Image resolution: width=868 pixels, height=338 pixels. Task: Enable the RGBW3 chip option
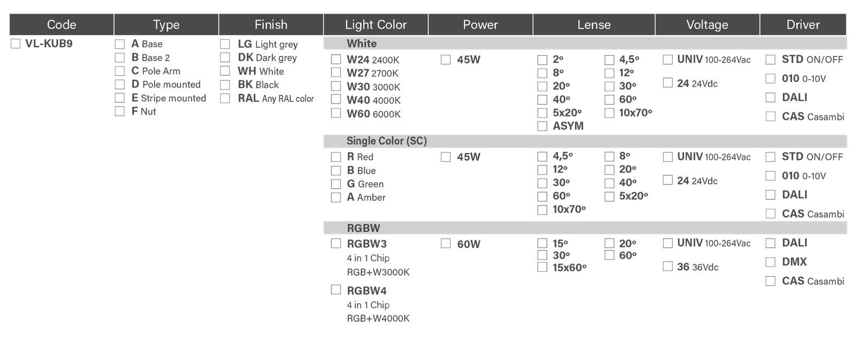point(336,244)
